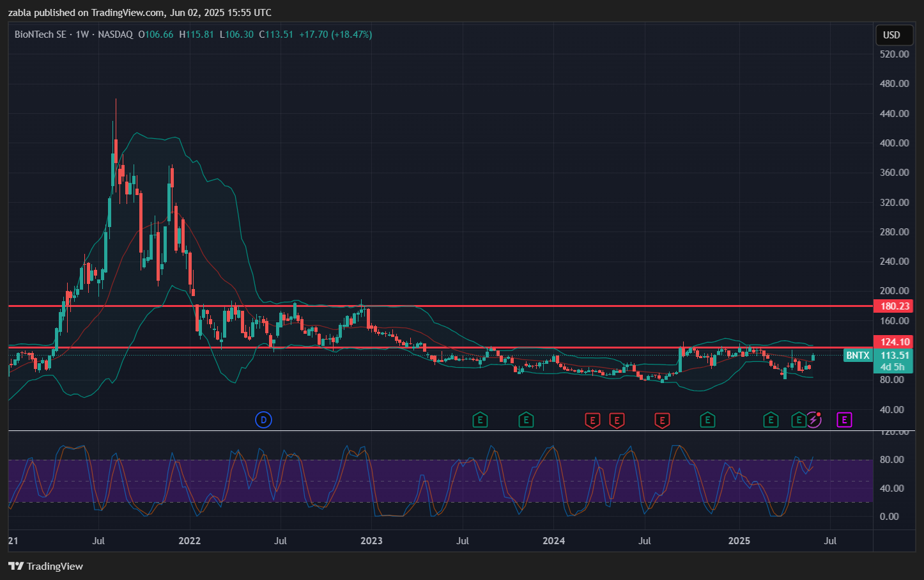Click the 240.00 price scale label
Image resolution: width=924 pixels, height=580 pixels.
[894, 262]
